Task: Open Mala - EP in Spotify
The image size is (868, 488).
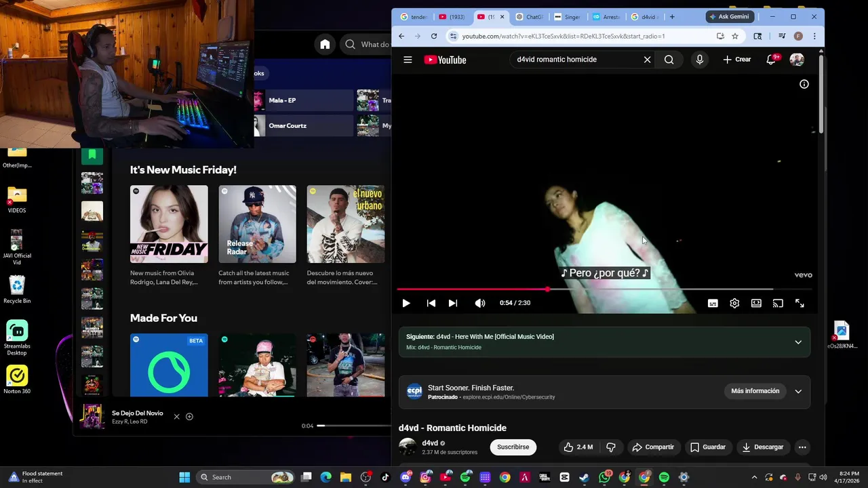Action: click(303, 100)
